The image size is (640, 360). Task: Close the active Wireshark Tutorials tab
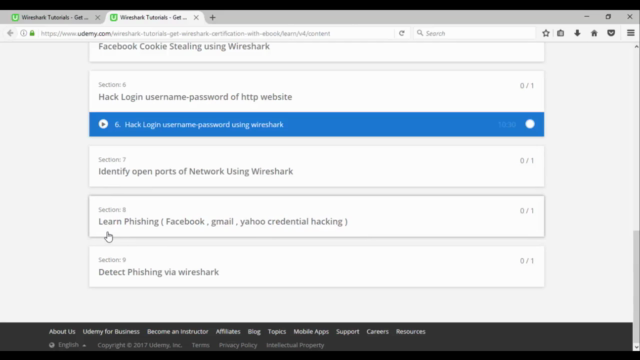click(x=196, y=18)
